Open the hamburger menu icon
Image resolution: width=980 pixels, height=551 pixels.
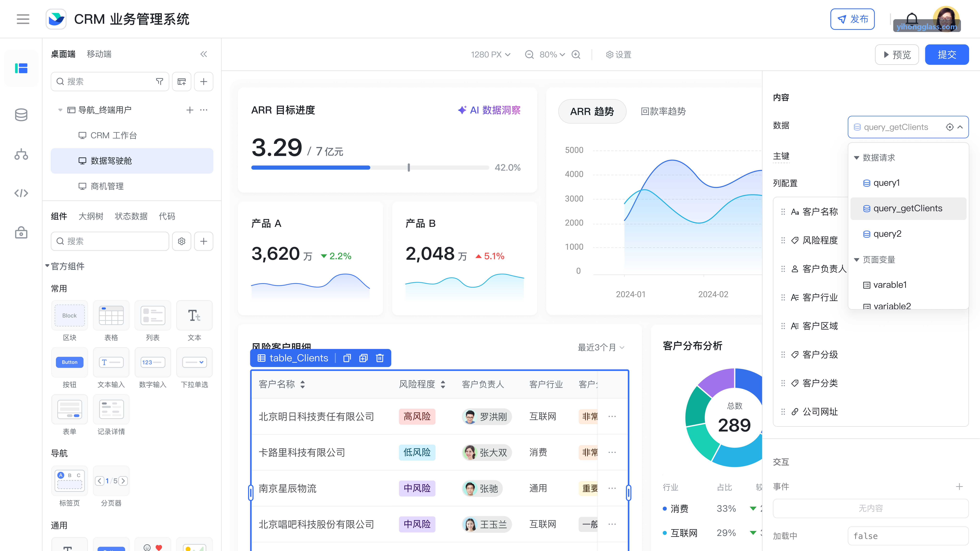(x=23, y=19)
